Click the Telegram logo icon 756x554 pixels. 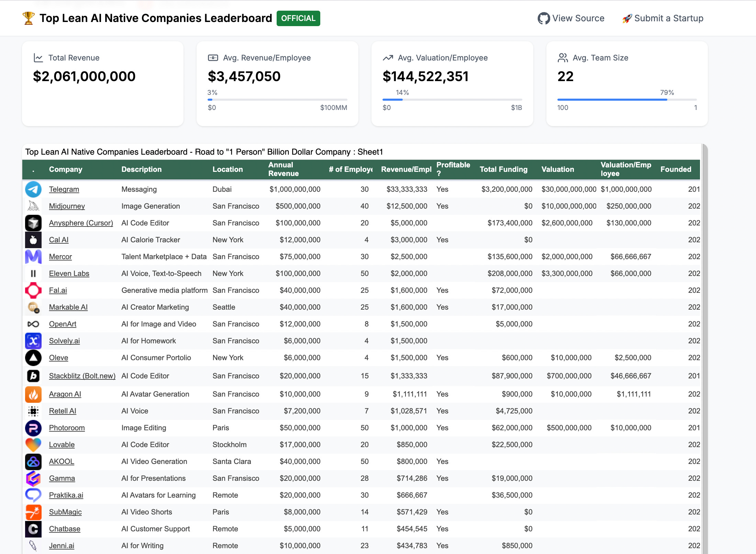(x=33, y=189)
